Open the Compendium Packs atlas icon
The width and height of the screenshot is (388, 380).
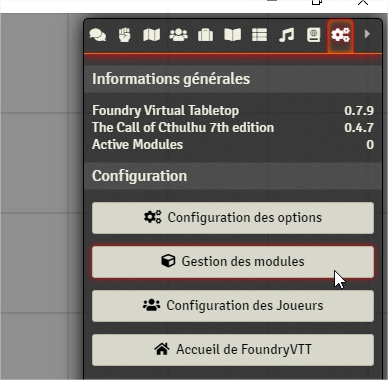(x=313, y=35)
